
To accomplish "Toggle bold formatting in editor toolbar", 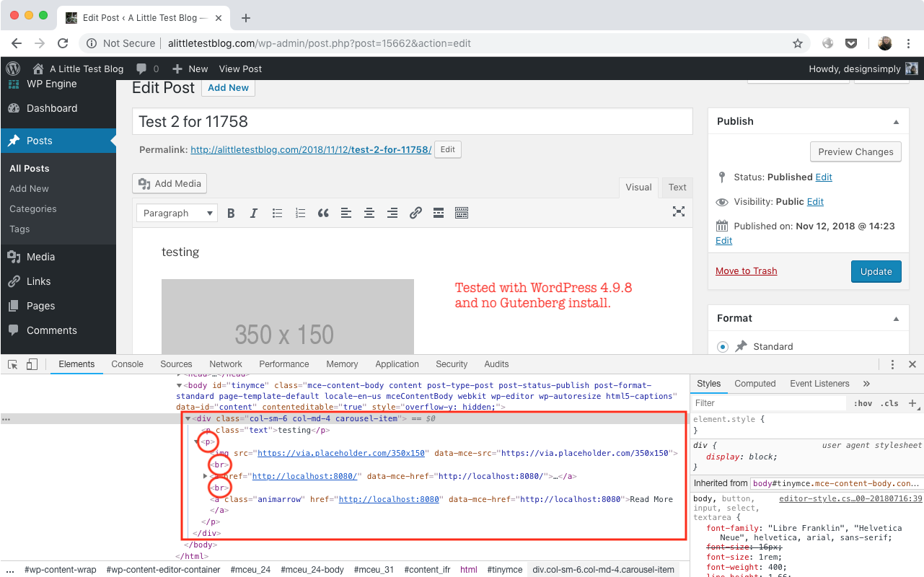I will tap(231, 213).
